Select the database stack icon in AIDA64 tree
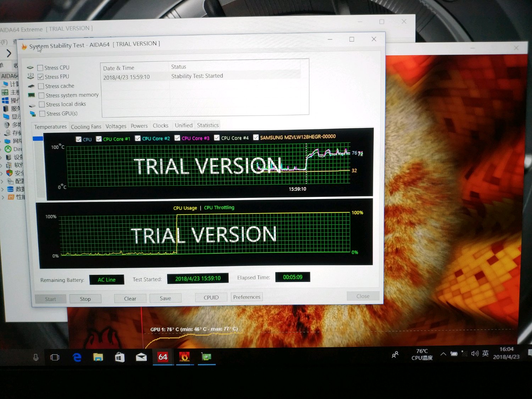This screenshot has height=399, width=532. 11,189
